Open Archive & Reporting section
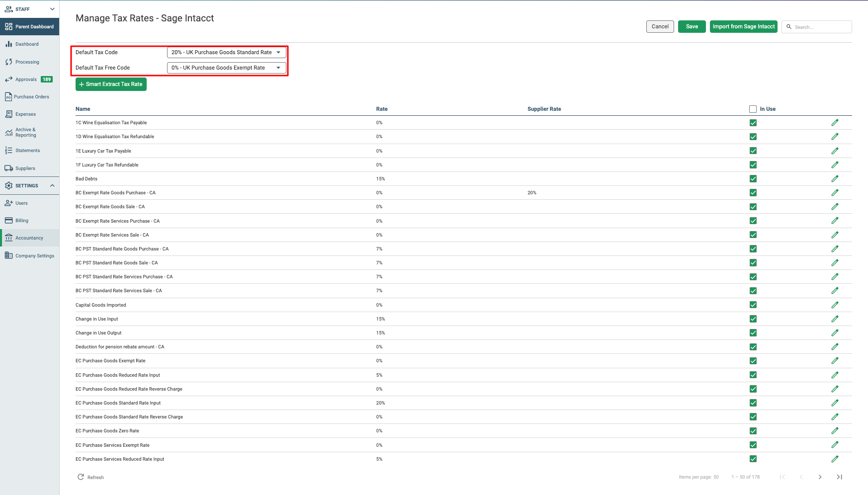Image resolution: width=868 pixels, height=495 pixels. [x=29, y=132]
